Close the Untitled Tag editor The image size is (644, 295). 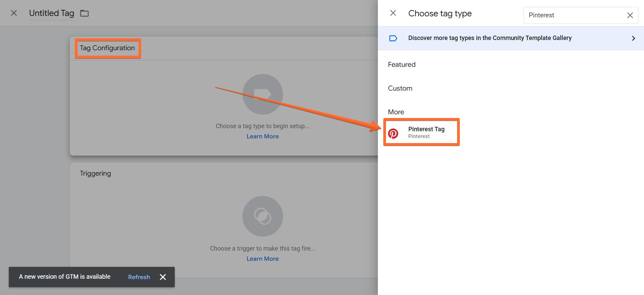point(14,13)
